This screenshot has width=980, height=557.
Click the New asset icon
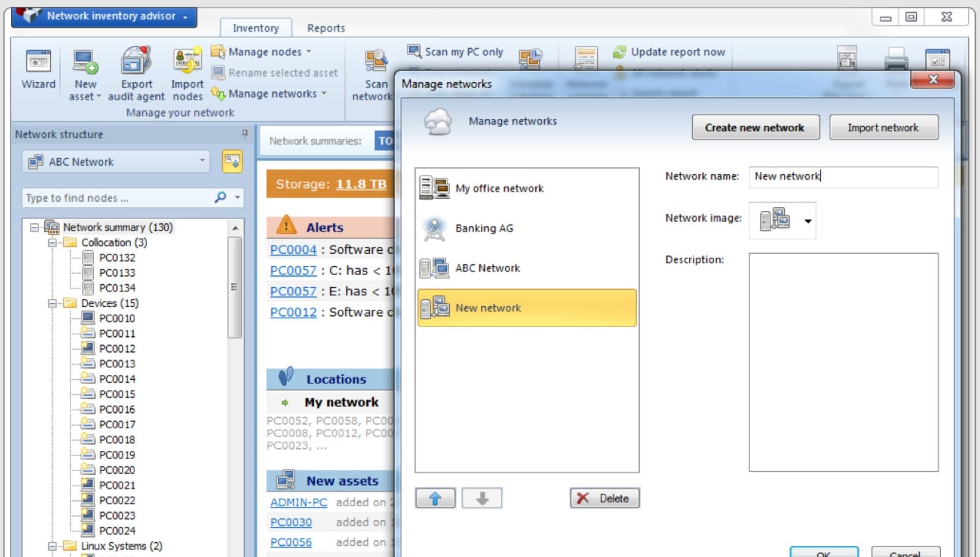[x=85, y=61]
